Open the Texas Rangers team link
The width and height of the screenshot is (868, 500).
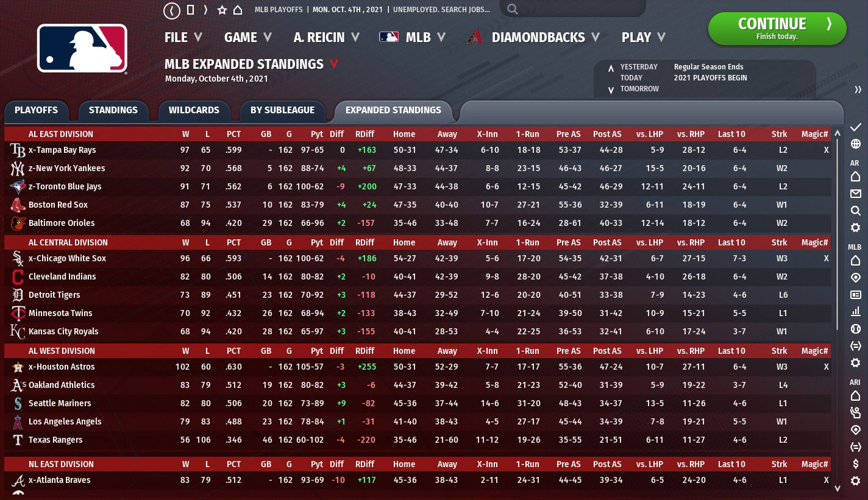click(55, 440)
